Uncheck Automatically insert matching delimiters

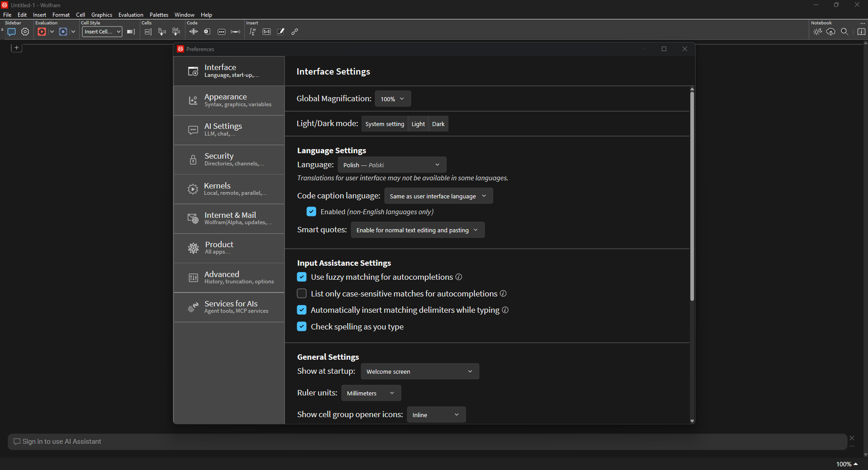[302, 310]
